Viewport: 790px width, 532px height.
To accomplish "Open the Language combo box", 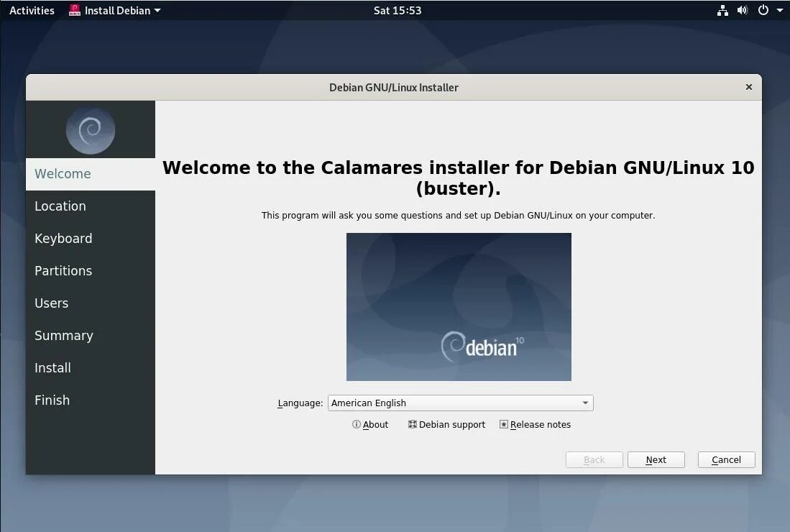I will [461, 403].
